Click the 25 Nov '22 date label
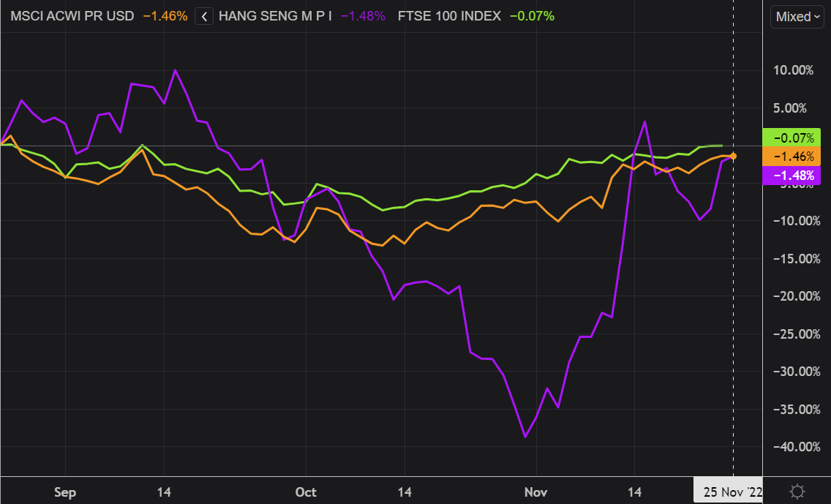The image size is (831, 504). (728, 492)
